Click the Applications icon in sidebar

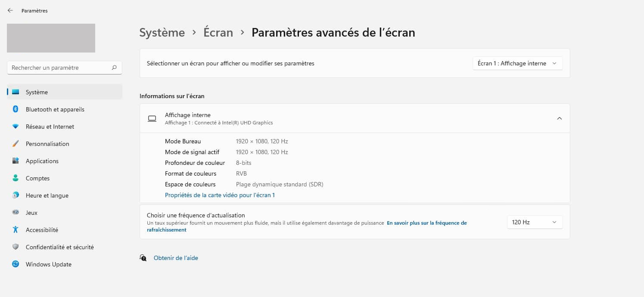16,161
